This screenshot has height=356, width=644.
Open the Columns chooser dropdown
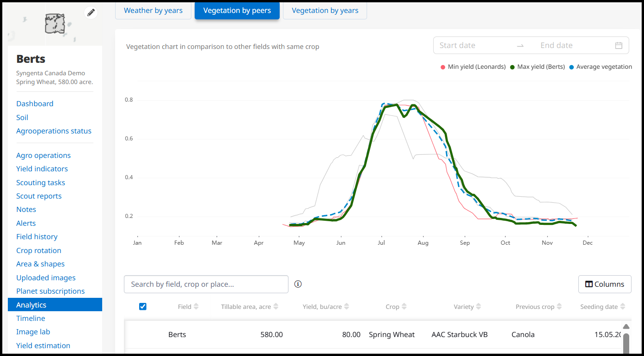tap(604, 284)
